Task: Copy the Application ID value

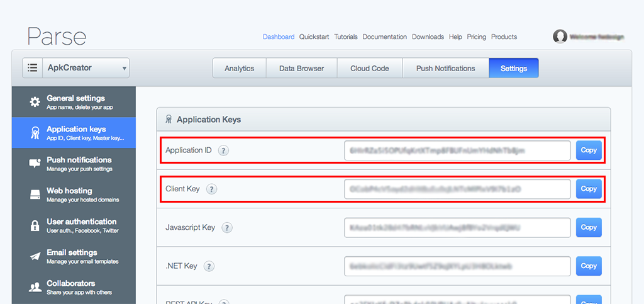Action: pos(589,150)
